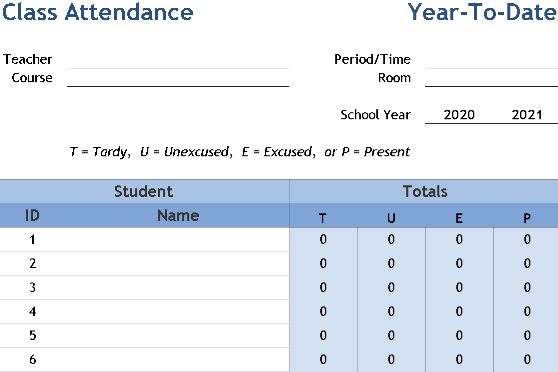
Task: Select student ID 3 cell
Action: click(32, 287)
